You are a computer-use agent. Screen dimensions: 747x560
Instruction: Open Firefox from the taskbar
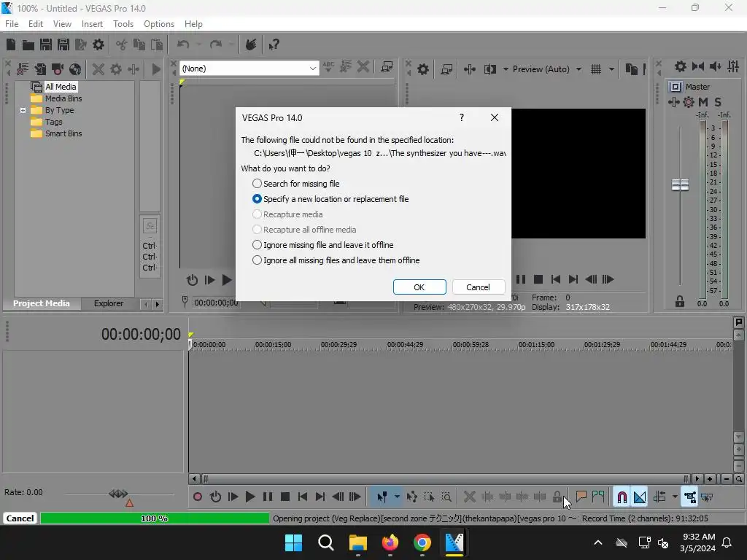click(x=390, y=542)
